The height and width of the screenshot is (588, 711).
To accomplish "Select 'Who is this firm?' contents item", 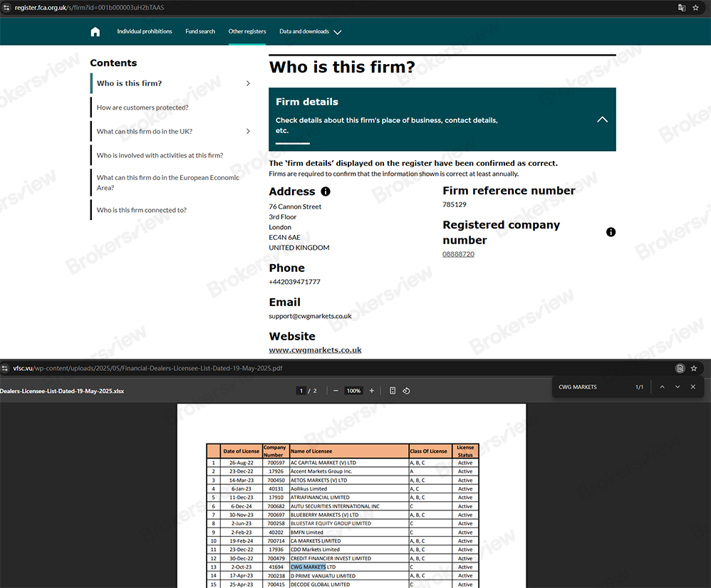I will tap(129, 83).
